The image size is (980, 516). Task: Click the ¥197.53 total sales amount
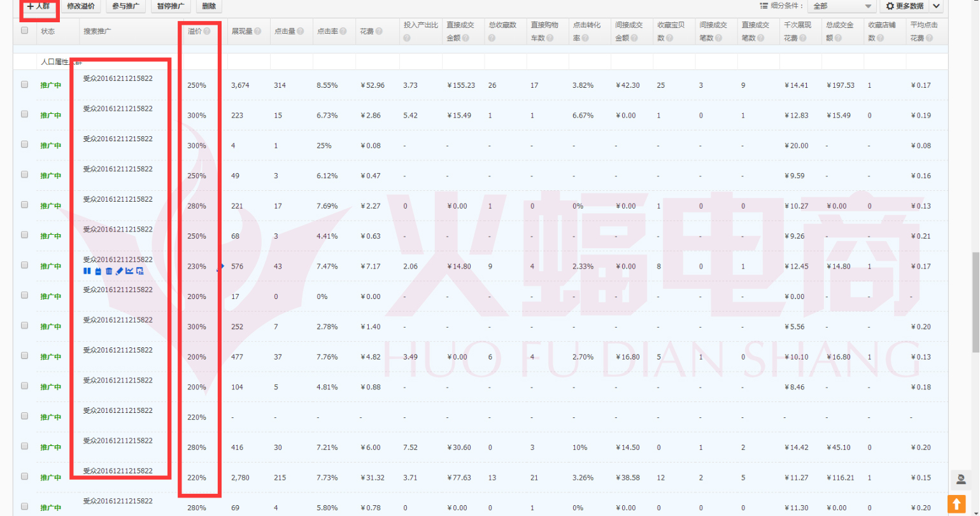pyautogui.click(x=841, y=85)
